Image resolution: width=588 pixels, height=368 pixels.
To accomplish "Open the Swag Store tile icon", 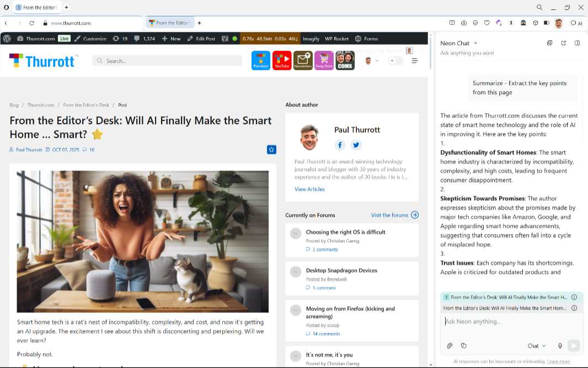I will [324, 60].
